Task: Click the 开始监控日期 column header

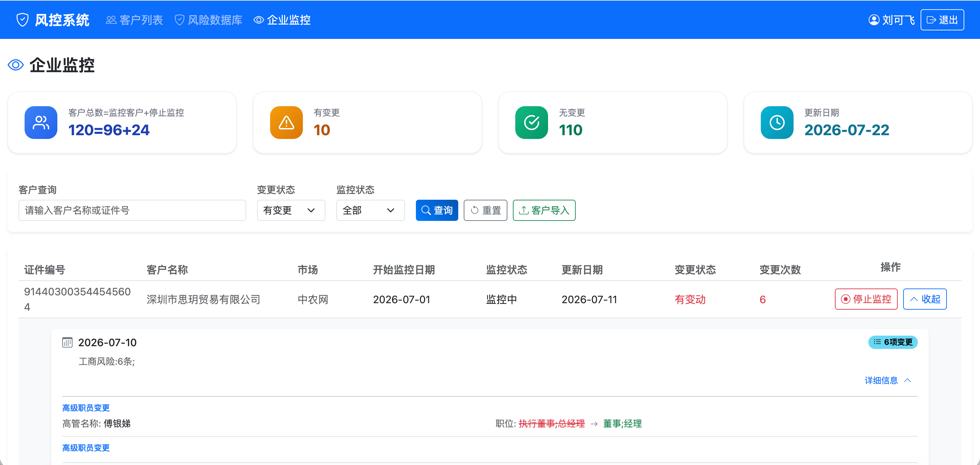Action: coord(404,270)
